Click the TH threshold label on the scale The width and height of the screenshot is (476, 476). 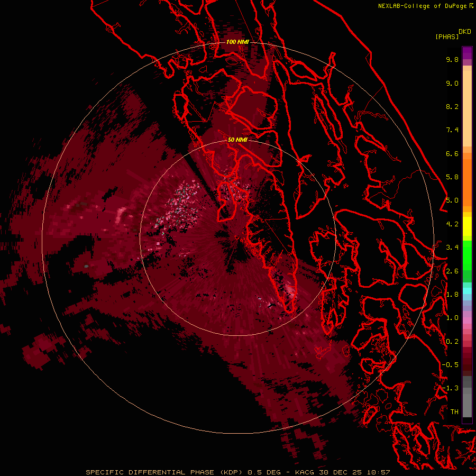454,412
